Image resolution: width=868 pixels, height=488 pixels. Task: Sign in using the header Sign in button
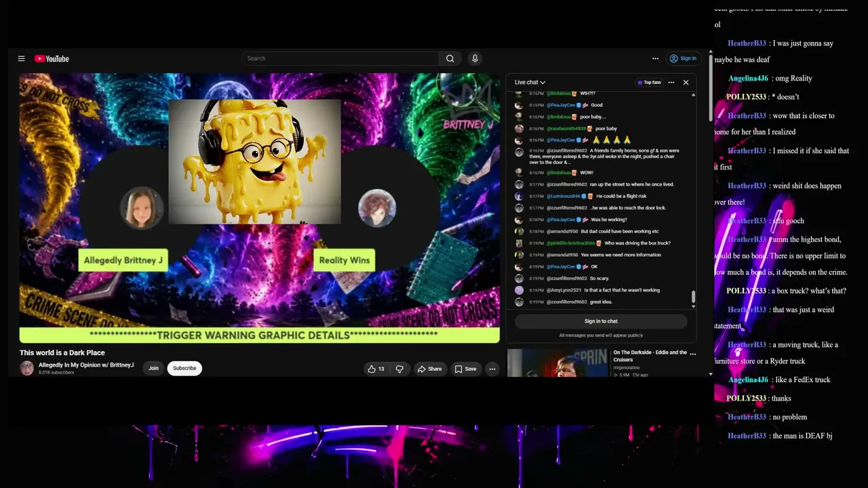(x=683, y=59)
